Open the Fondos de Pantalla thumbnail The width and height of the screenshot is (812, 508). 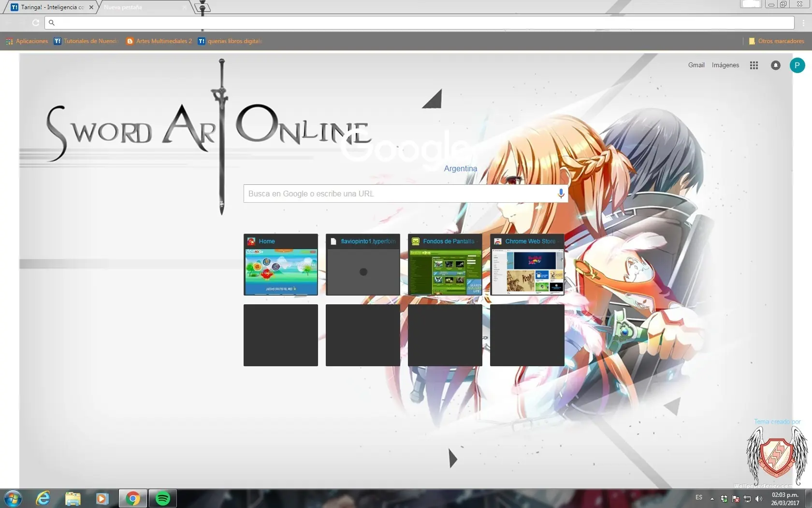445,265
